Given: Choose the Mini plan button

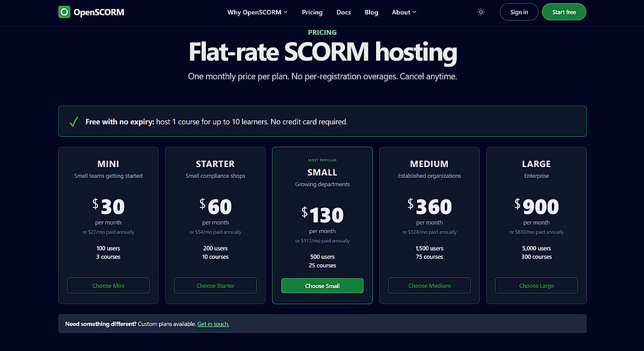Looking at the screenshot, I should point(108,285).
